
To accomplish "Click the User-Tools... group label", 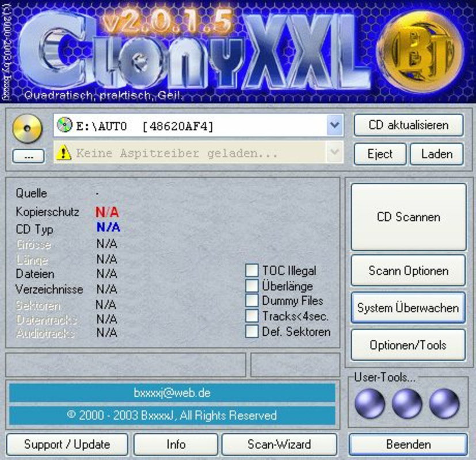I will click(x=384, y=377).
